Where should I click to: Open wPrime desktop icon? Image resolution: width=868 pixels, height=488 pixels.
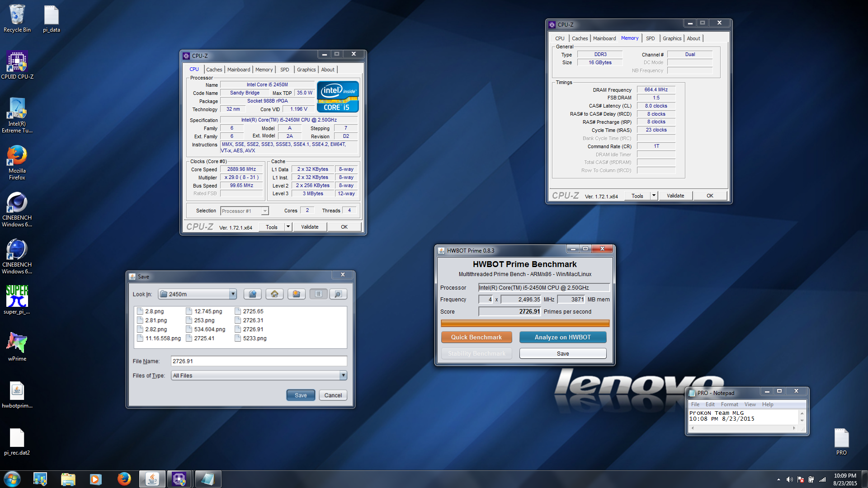17,347
